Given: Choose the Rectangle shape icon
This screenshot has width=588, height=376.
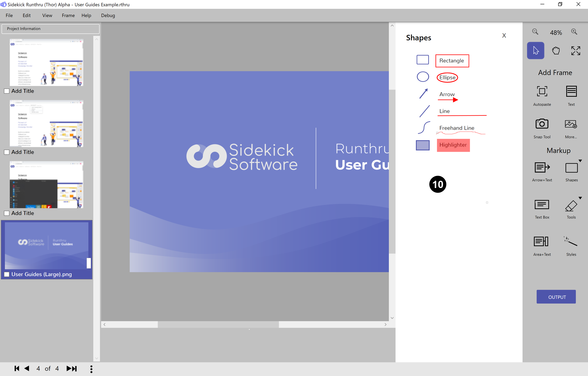Looking at the screenshot, I should (x=423, y=60).
